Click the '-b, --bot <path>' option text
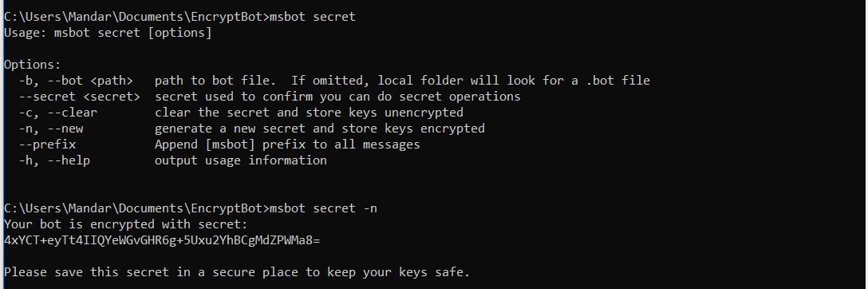 pyautogui.click(x=76, y=81)
